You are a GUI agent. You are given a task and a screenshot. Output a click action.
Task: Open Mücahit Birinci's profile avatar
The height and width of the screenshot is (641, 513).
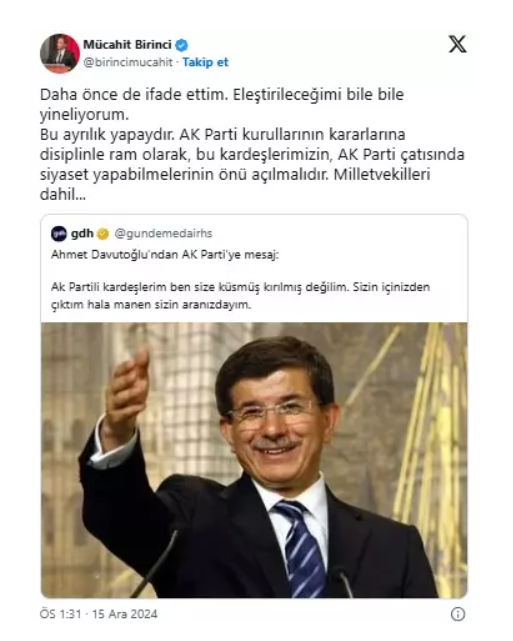point(60,54)
